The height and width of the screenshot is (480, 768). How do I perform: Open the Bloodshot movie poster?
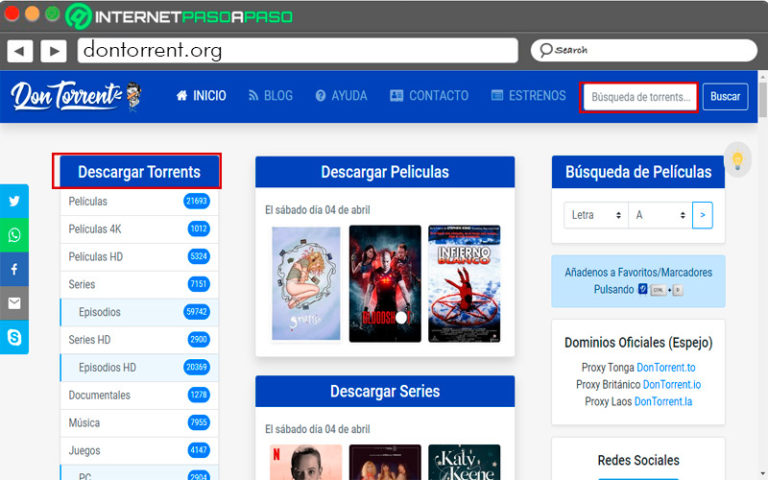tap(385, 284)
